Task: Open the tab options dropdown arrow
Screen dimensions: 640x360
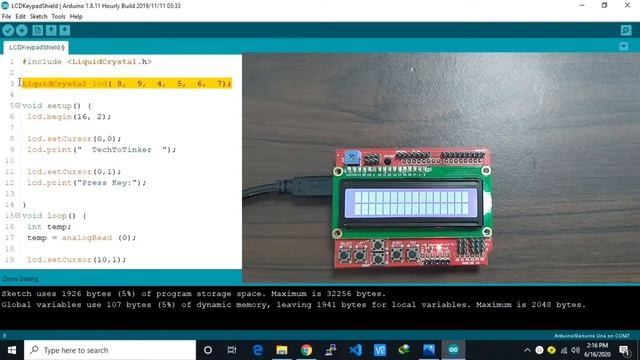Action: coord(623,47)
